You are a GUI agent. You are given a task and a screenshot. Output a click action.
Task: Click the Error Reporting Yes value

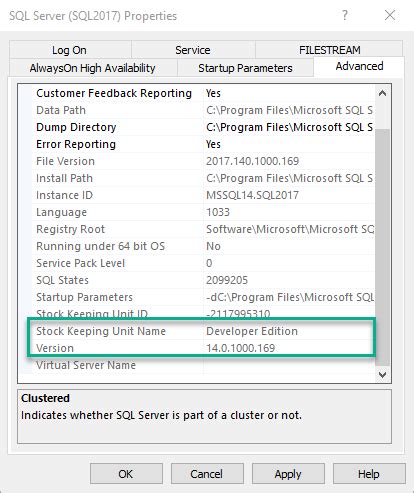tap(213, 144)
